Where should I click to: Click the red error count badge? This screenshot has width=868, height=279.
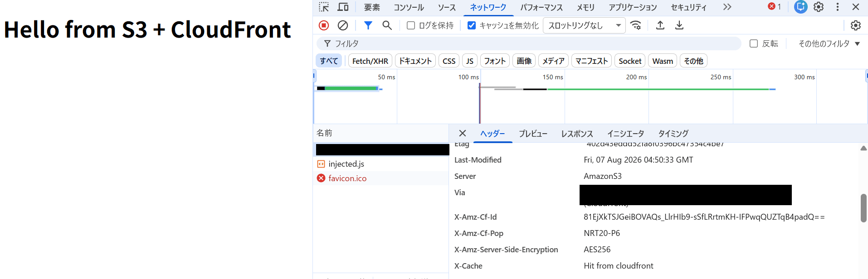775,7
